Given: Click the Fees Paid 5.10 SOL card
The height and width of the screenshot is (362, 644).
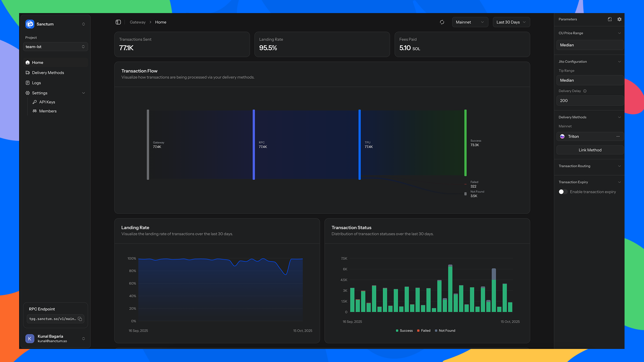Looking at the screenshot, I should pyautogui.click(x=462, y=44).
